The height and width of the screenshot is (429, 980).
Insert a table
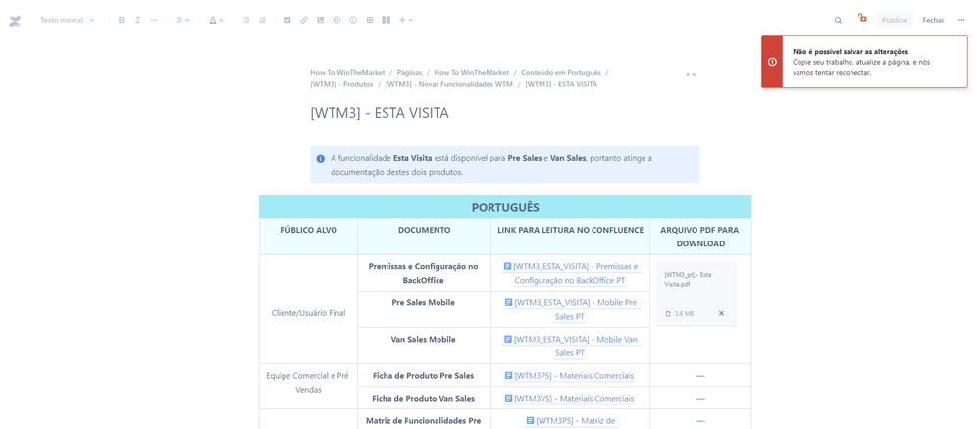[x=370, y=20]
